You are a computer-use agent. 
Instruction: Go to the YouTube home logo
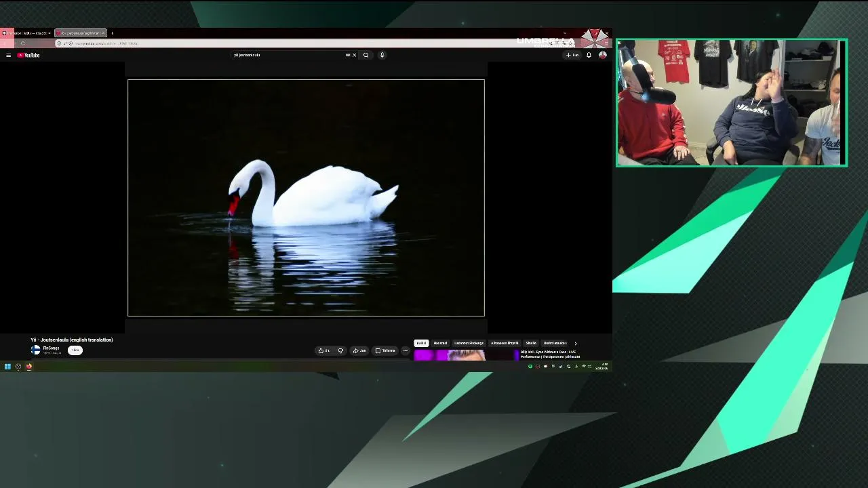click(28, 56)
